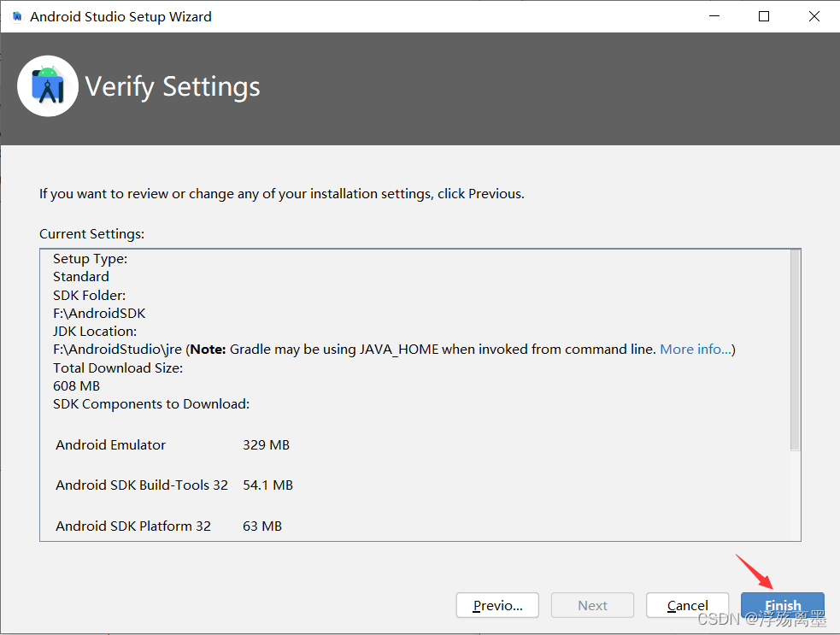Click the 'F:\AndroidStudio\jre' JDK path
This screenshot has width=840, height=635.
[117, 350]
